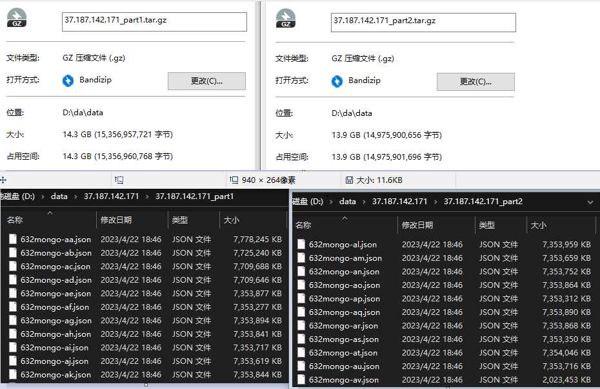Open chevron before 37.187.142.171_part2 breadcrumb

[x=435, y=202]
